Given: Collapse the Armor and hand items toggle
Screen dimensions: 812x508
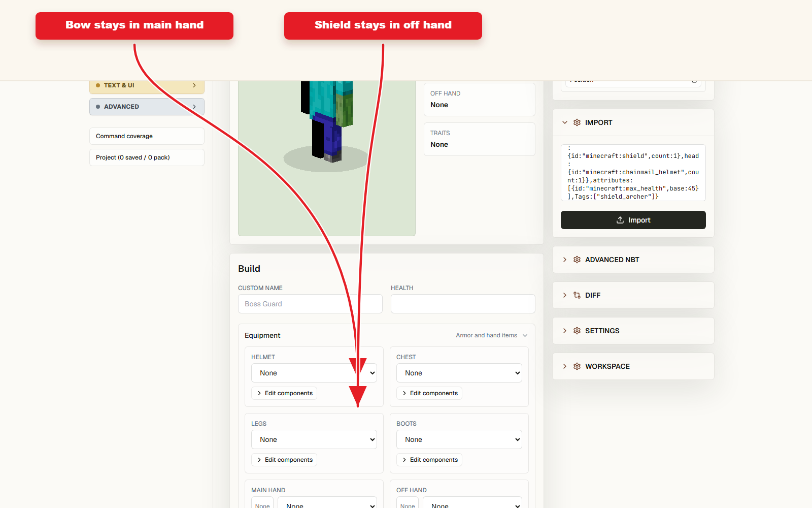Looking at the screenshot, I should pyautogui.click(x=492, y=335).
